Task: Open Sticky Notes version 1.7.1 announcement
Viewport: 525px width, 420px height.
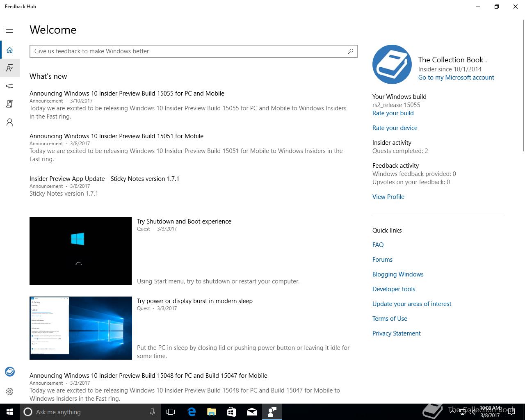Action: click(104, 179)
